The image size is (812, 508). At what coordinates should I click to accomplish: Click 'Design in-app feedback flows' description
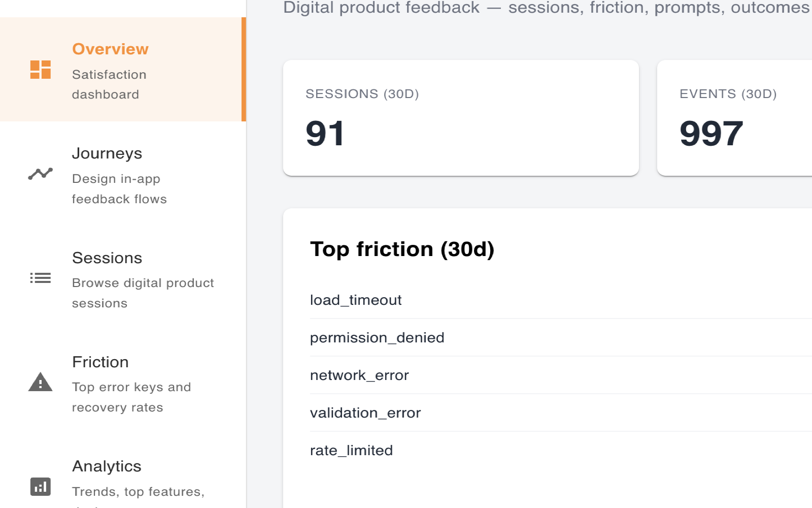(x=119, y=189)
